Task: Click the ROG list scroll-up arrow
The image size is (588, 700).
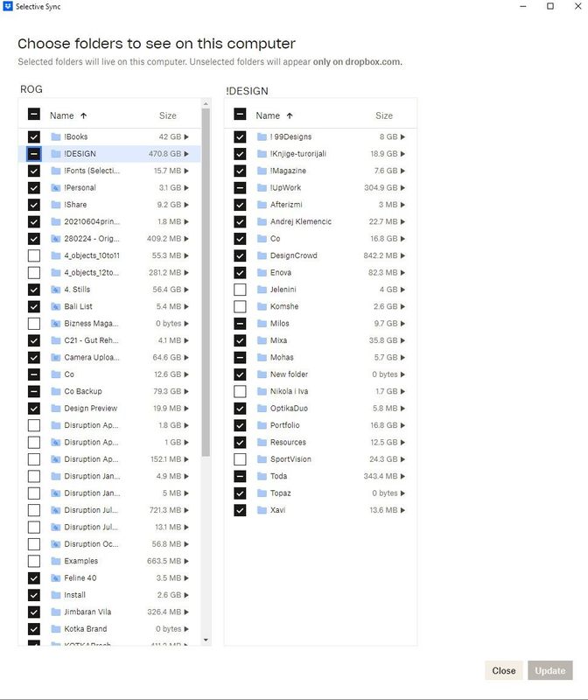Action: coord(206,104)
